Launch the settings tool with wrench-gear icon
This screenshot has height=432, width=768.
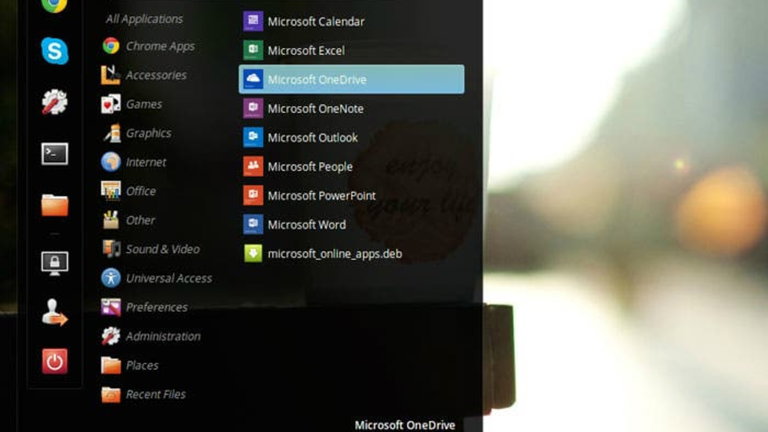[54, 102]
